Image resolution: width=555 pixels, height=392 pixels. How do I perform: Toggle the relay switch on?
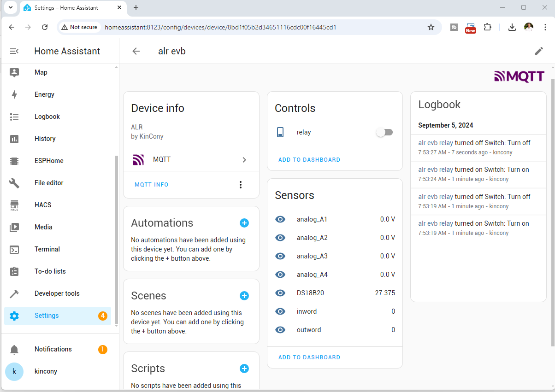[x=384, y=132]
